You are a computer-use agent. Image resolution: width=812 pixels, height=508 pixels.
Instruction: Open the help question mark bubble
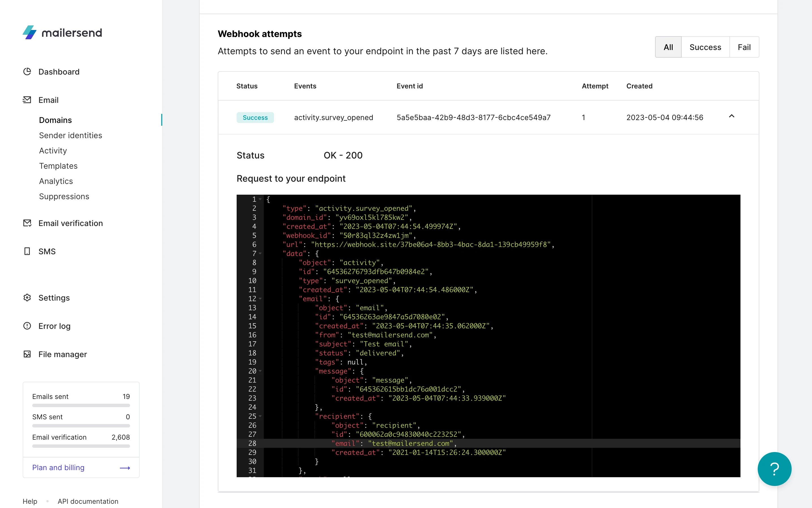pyautogui.click(x=774, y=469)
